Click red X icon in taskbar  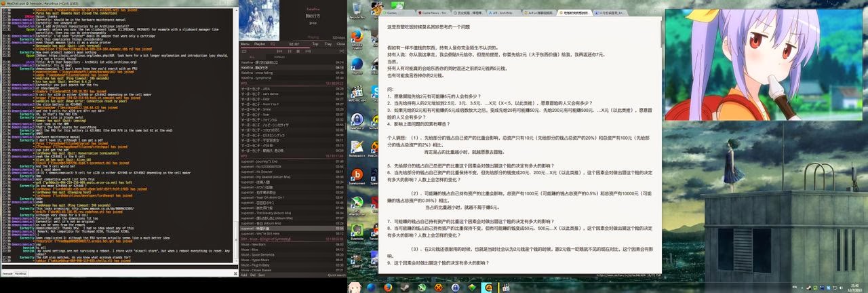(x=439, y=288)
